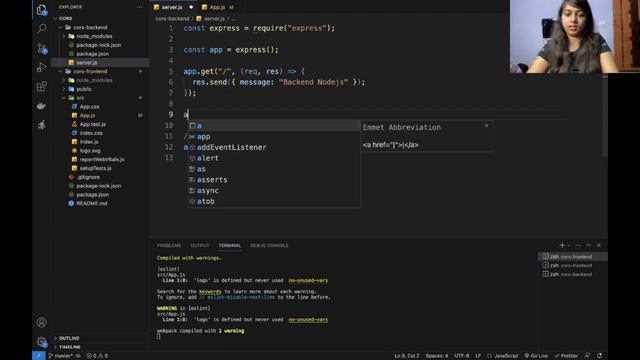Select 'addEventListener' autocomplete suggestion
This screenshot has width=640, height=360.
pyautogui.click(x=274, y=147)
